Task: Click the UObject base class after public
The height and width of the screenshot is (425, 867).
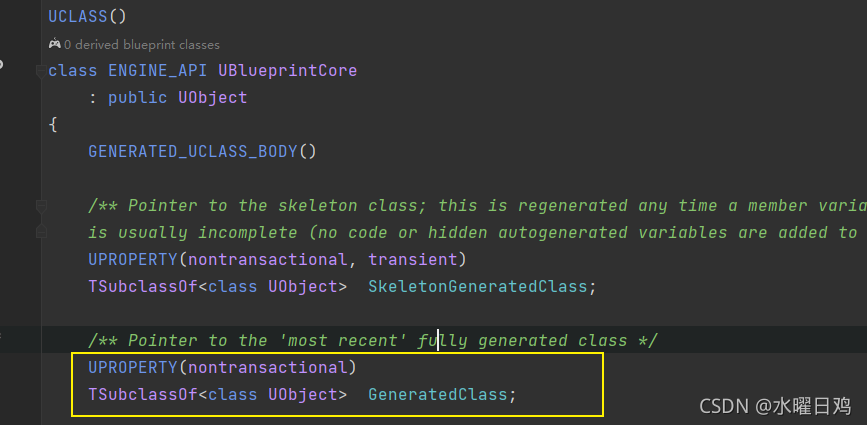Action: coord(212,98)
